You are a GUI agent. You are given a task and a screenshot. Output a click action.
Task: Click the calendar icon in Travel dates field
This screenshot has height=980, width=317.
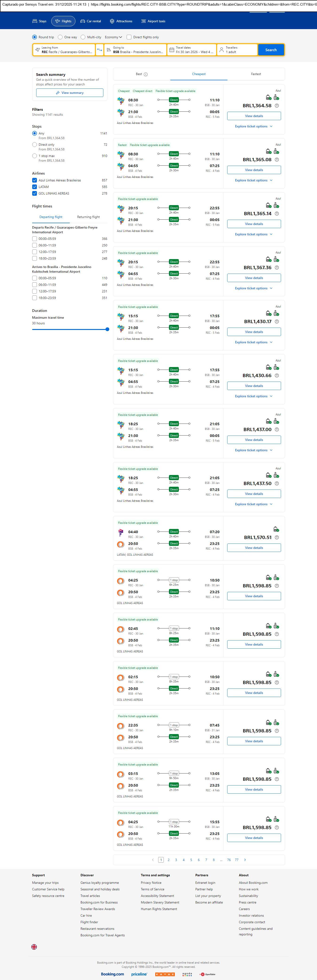tap(172, 50)
